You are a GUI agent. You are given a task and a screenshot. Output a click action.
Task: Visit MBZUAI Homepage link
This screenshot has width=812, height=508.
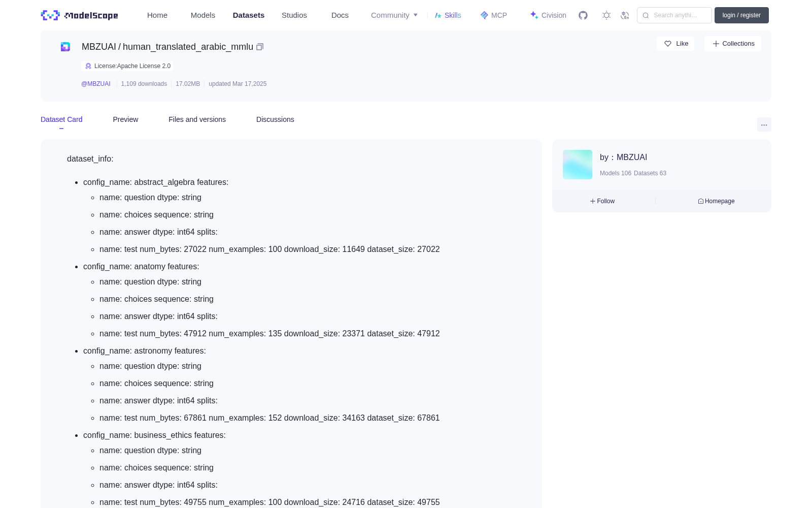716,201
